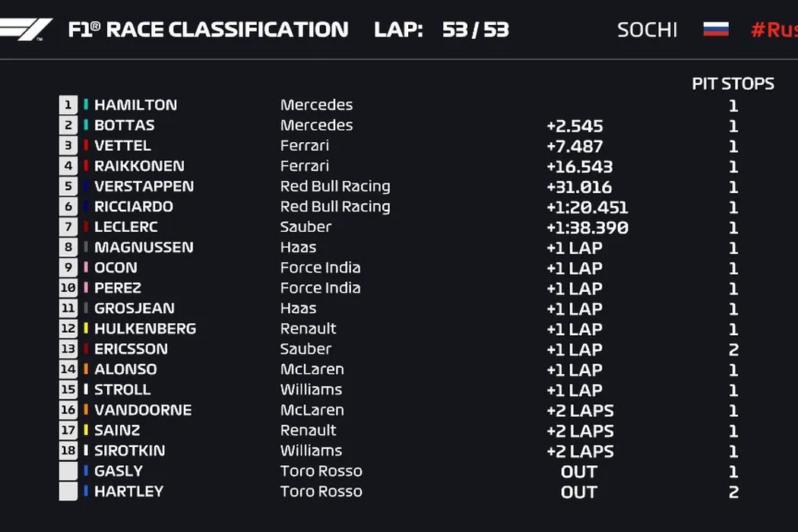Select the HAMILTON driver name

[x=135, y=105]
